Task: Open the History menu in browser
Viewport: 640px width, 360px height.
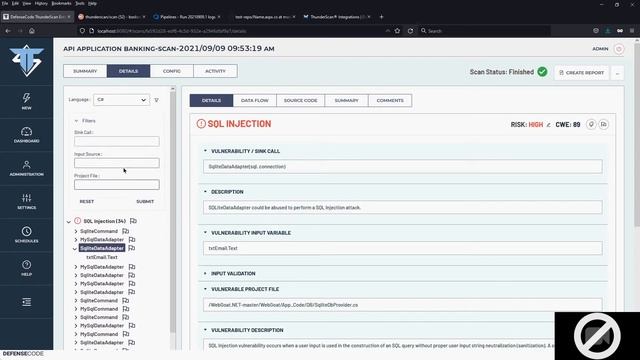Action: pos(41,3)
